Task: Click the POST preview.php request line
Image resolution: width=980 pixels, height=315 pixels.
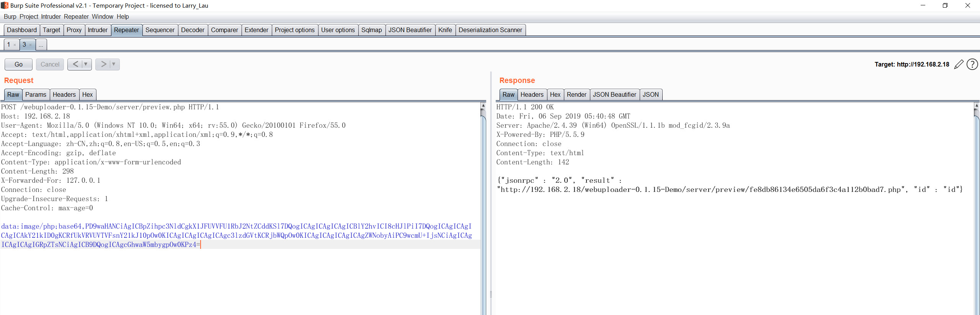Action: pos(110,107)
